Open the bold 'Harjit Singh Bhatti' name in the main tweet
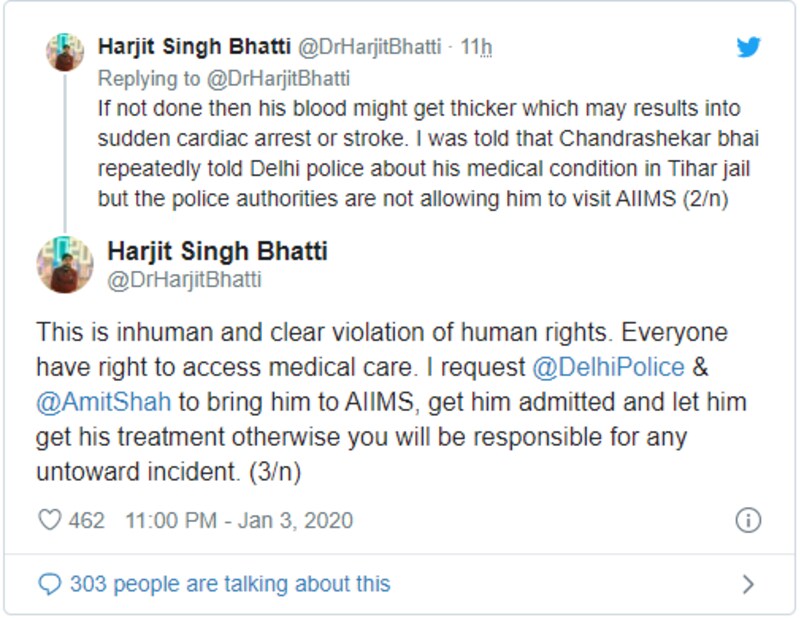This screenshot has height=620, width=804. tap(217, 250)
